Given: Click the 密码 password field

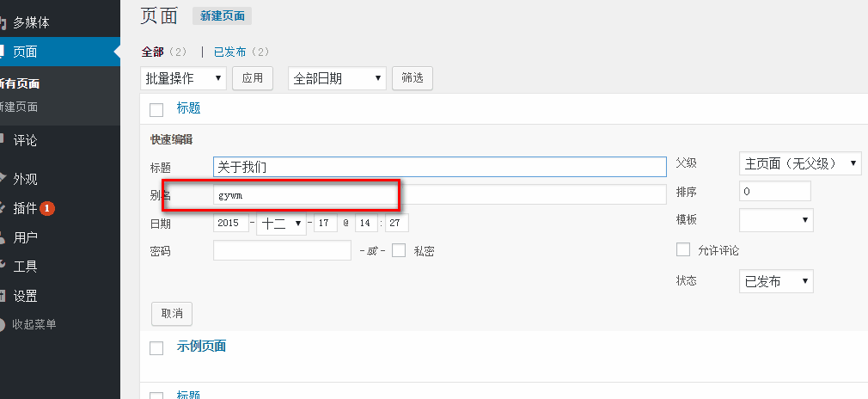Looking at the screenshot, I should [x=282, y=250].
